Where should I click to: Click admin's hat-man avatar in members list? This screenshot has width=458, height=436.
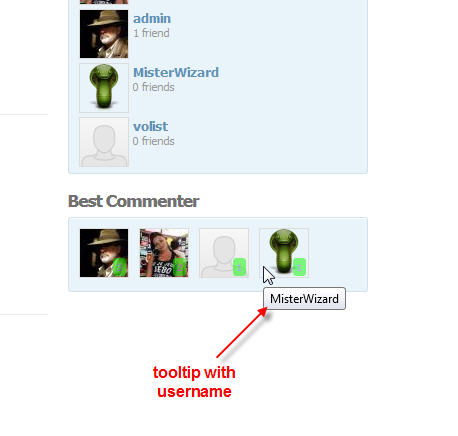coord(104,34)
